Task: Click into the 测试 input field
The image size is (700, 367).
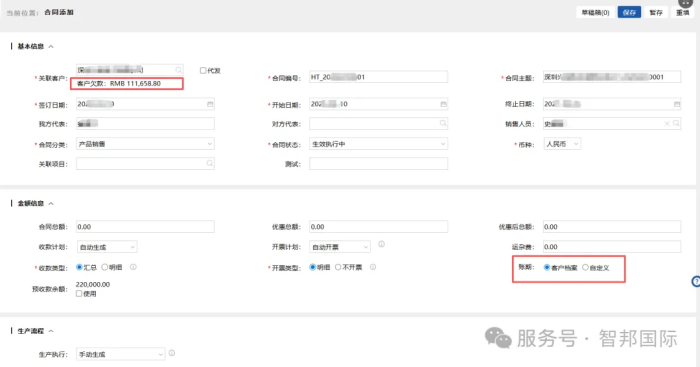Action: point(379,163)
